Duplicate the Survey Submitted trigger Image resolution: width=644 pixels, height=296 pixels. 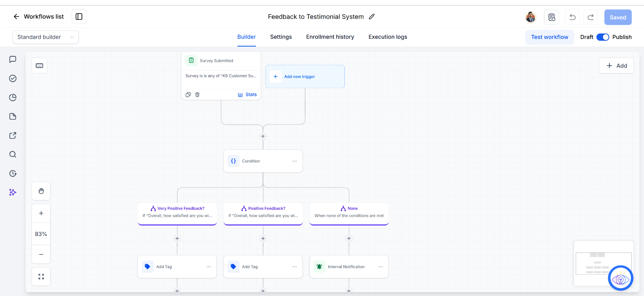[x=188, y=95]
